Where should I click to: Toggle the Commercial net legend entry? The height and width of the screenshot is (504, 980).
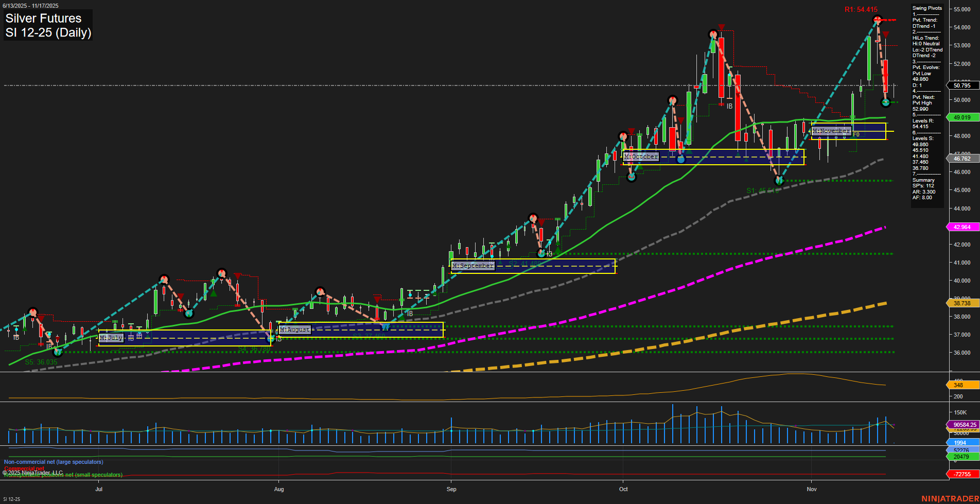pyautogui.click(x=25, y=468)
